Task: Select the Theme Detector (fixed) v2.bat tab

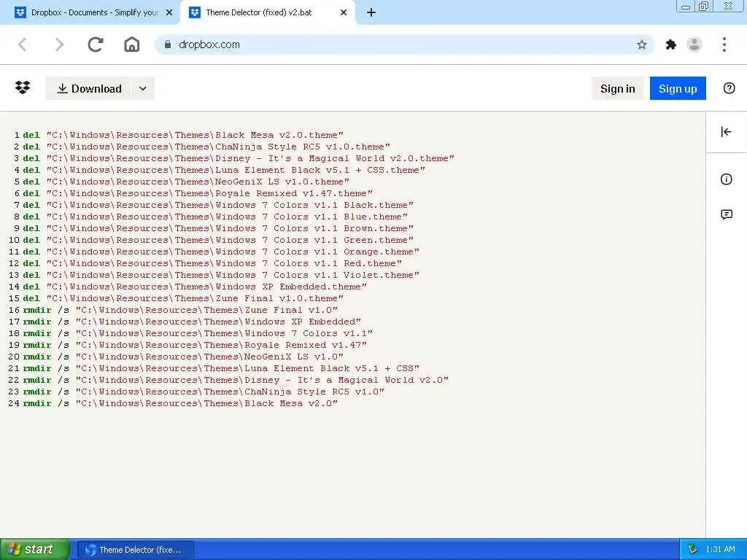Action: coord(268,13)
